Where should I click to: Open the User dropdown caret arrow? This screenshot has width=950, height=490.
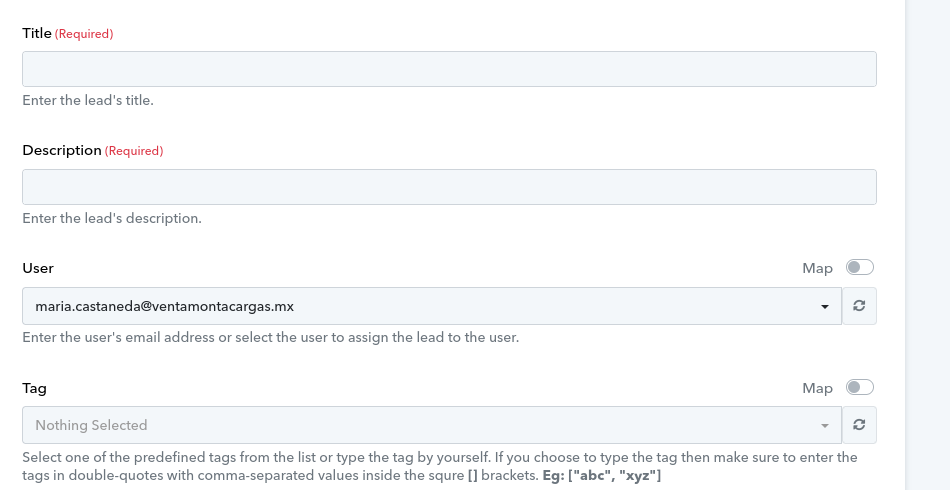pos(825,307)
